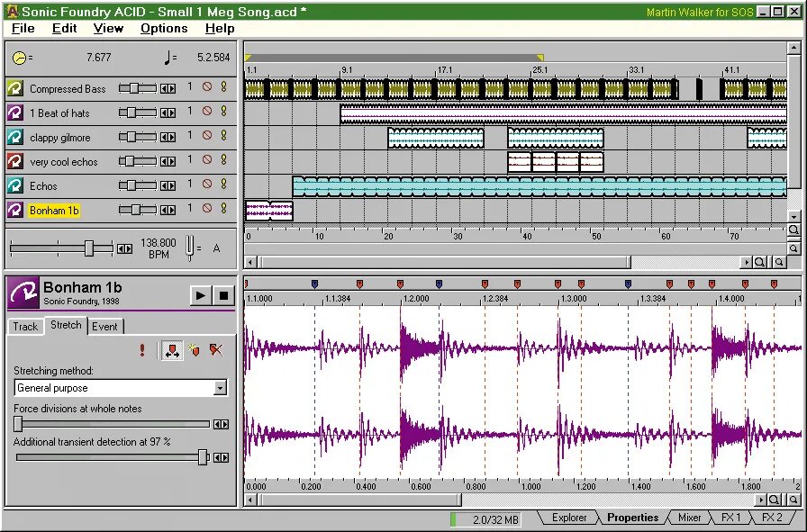Click waveform horizontal zoom-in magnifier
This screenshot has height=532, width=807.
point(774,500)
